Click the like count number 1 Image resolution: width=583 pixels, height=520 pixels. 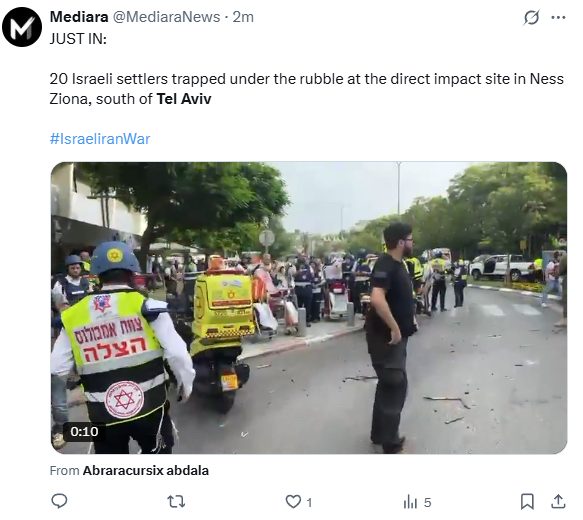pos(309,503)
